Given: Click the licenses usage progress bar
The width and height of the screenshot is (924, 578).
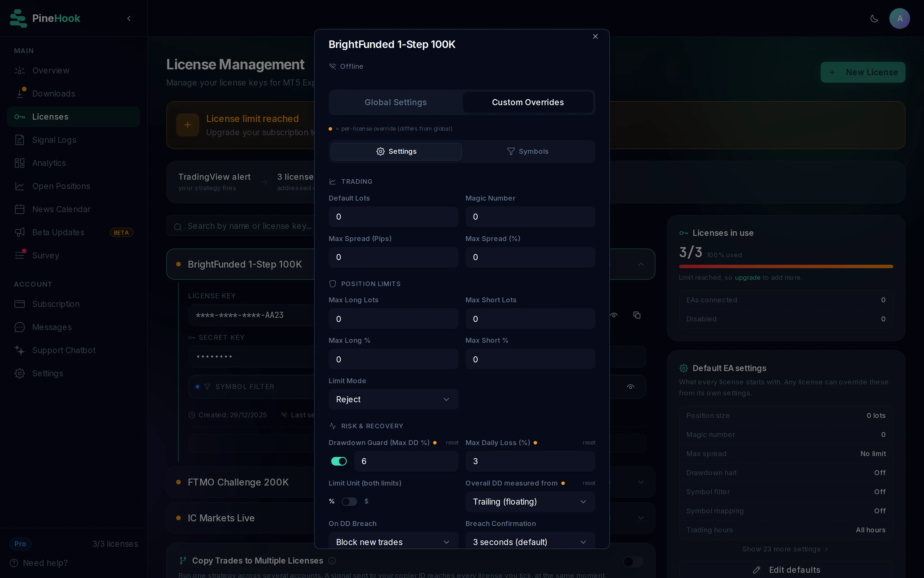Looking at the screenshot, I should click(x=786, y=266).
